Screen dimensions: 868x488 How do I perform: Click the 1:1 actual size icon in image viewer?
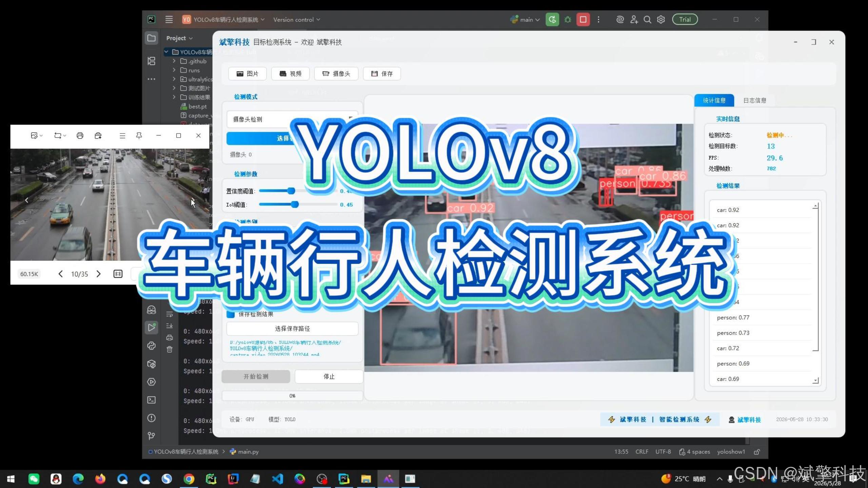point(118,274)
